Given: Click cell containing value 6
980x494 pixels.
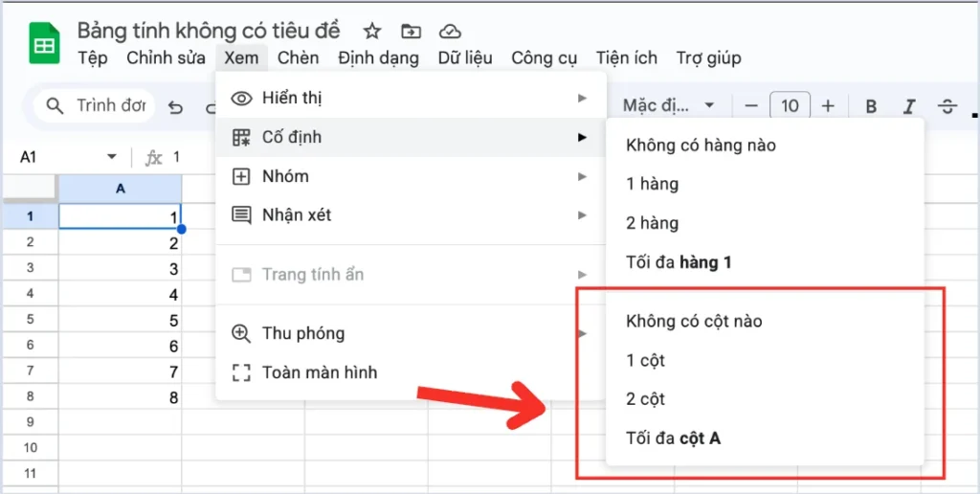Looking at the screenshot, I should 120,346.
